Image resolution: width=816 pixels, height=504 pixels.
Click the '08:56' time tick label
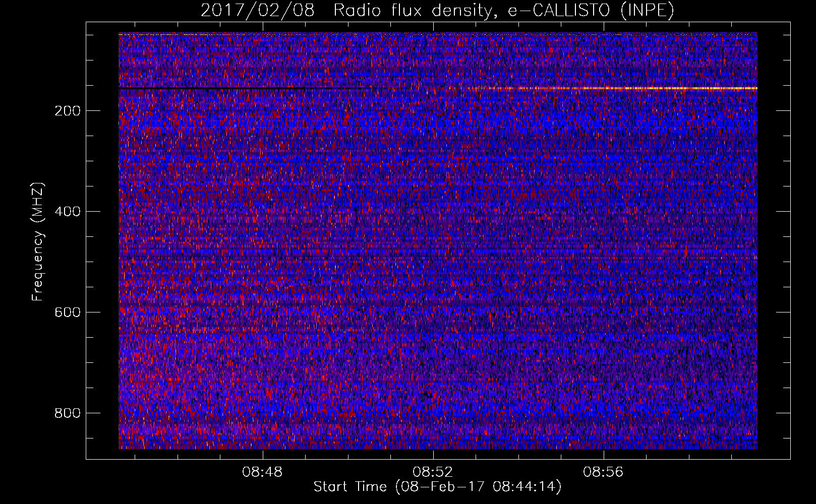tap(603, 472)
